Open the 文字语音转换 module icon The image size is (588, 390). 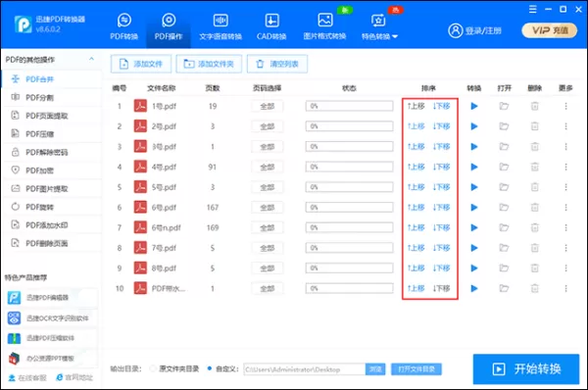tap(220, 21)
